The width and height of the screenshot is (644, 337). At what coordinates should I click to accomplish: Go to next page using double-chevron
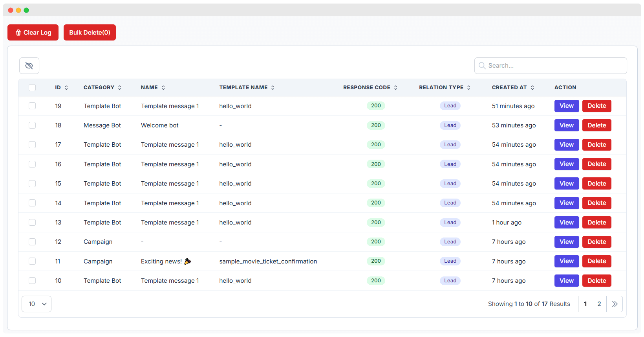(x=615, y=304)
